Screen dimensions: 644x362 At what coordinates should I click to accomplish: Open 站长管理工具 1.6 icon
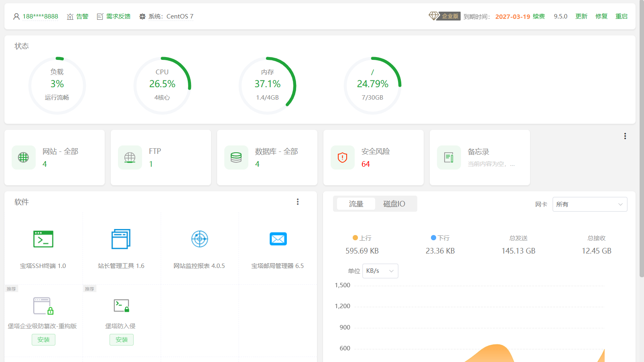point(121,239)
